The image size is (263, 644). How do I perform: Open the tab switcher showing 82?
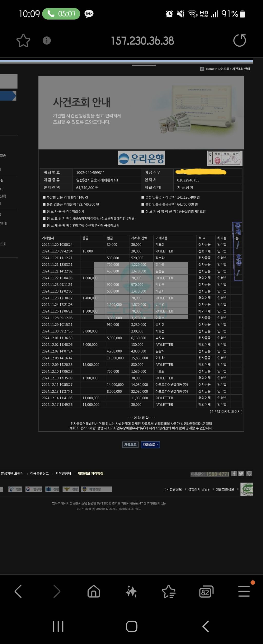click(x=206, y=591)
